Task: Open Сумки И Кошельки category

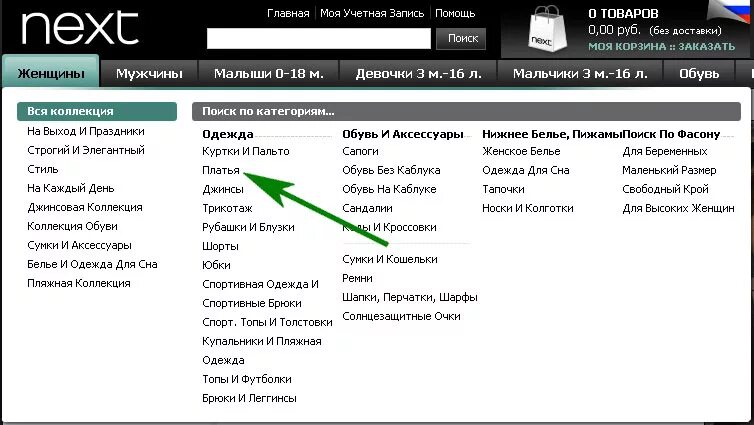Action: pyautogui.click(x=390, y=259)
